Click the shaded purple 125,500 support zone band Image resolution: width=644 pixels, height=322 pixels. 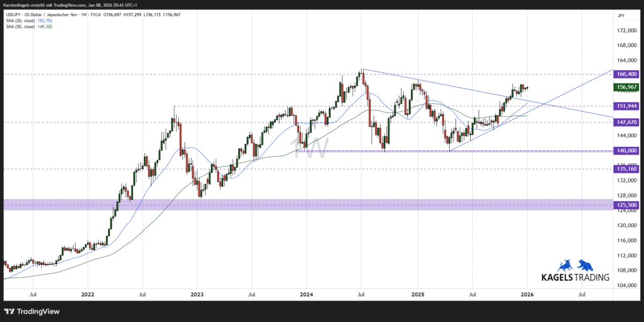pos(268,204)
